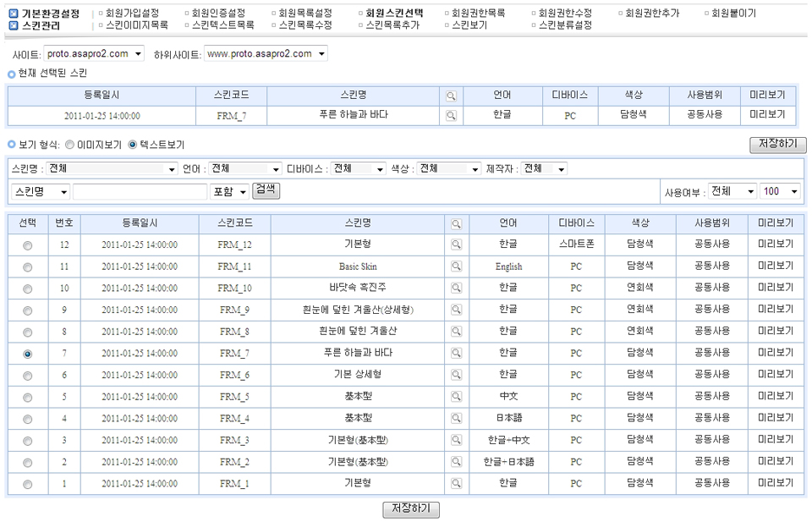Viewport: 812px width, 522px height.
Task: Click magnifier icon in the list header
Action: coord(456,224)
